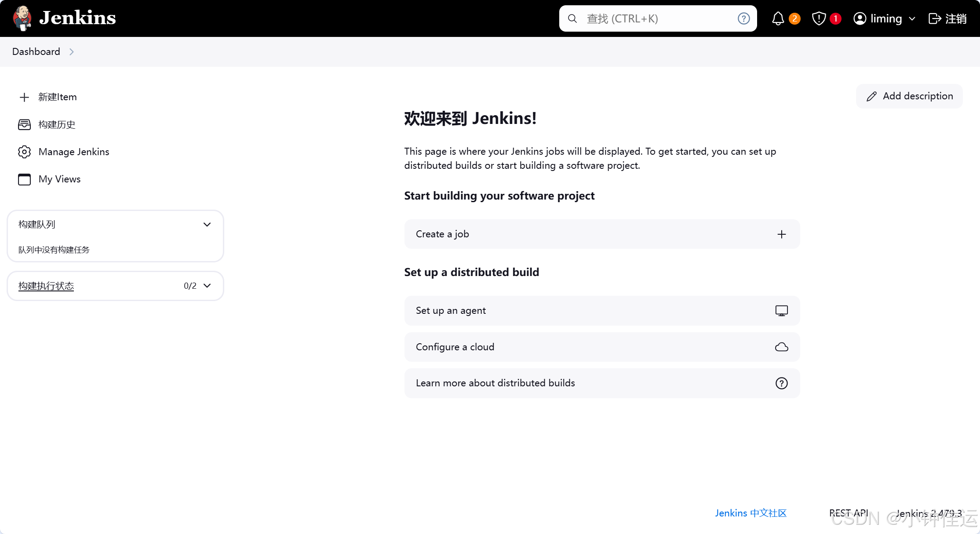Click the plus icon on Create a job
Screen dimensions: 980x534
point(781,234)
